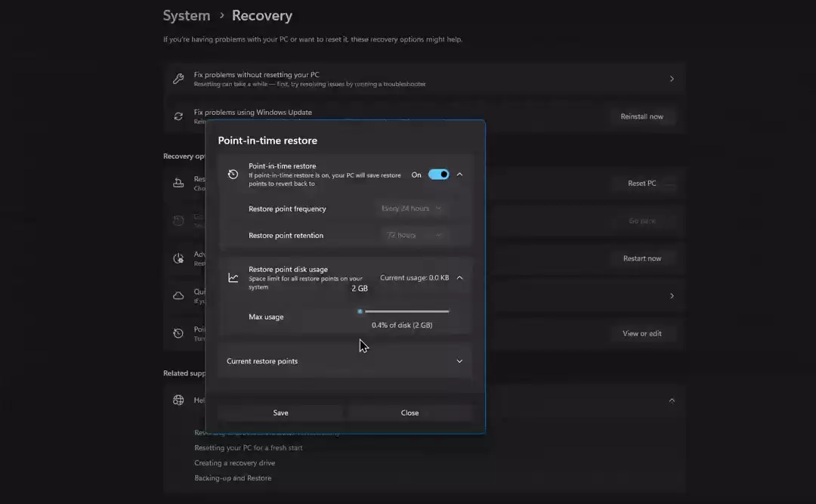
Task: Save the point-in-time restore settings
Action: (280, 413)
